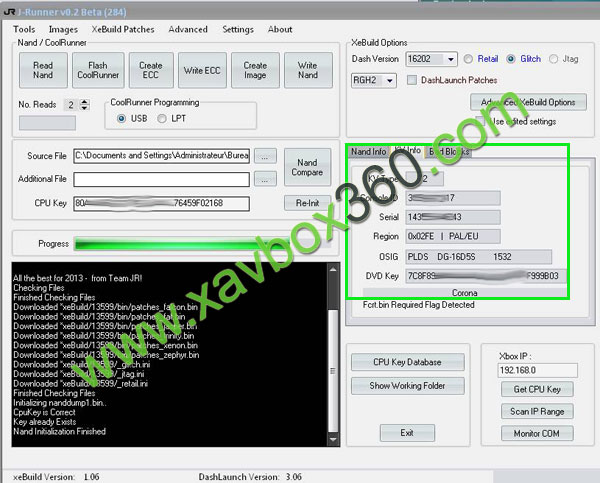Open the XeBuild Patches menu
This screenshot has height=483, width=600.
click(123, 29)
